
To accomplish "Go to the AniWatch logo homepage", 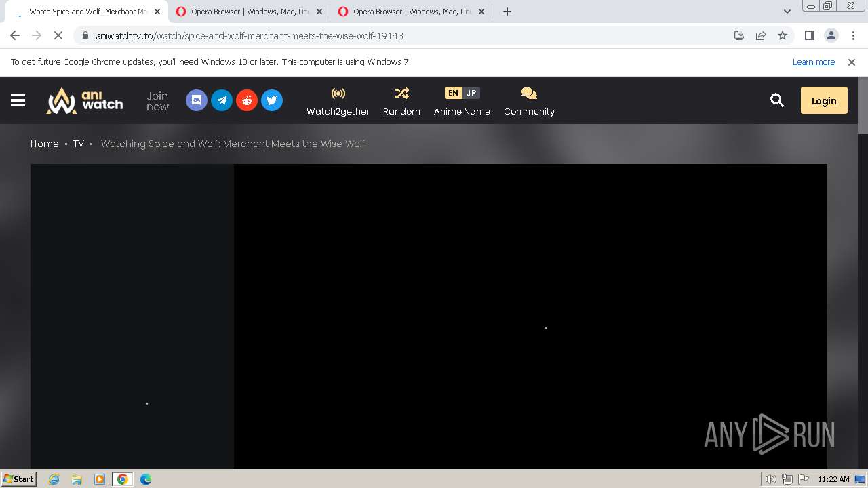I will coord(85,100).
